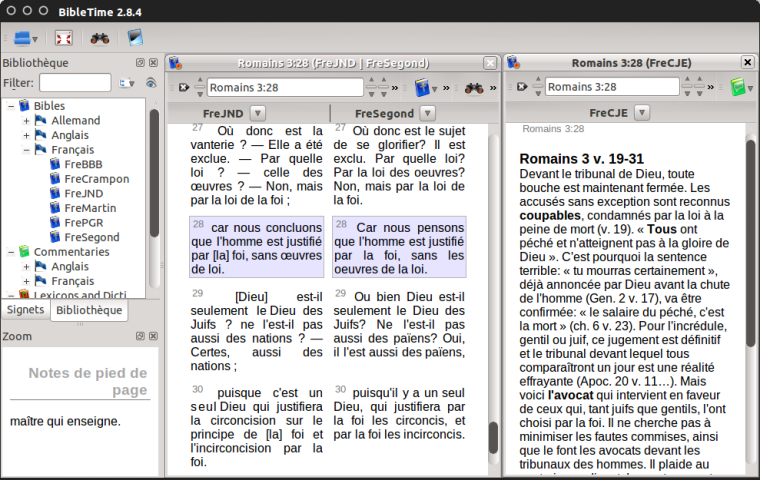This screenshot has width=760, height=480.
Task: Open green commentary module chooser in FreCJE window
Action: (x=741, y=87)
